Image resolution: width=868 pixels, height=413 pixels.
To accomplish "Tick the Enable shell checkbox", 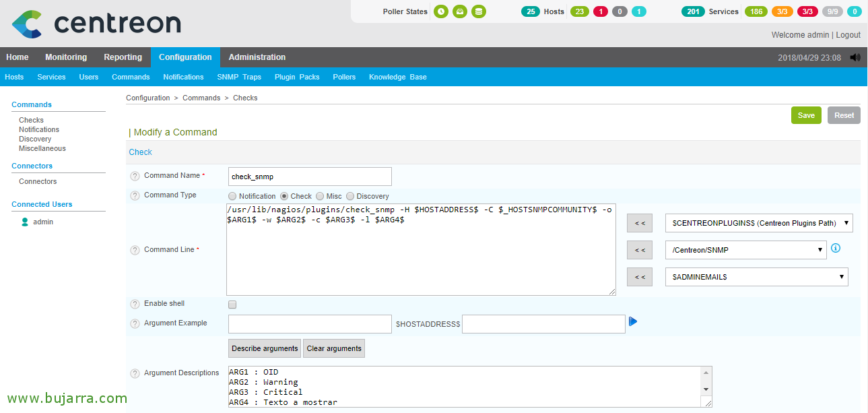I will pyautogui.click(x=232, y=305).
